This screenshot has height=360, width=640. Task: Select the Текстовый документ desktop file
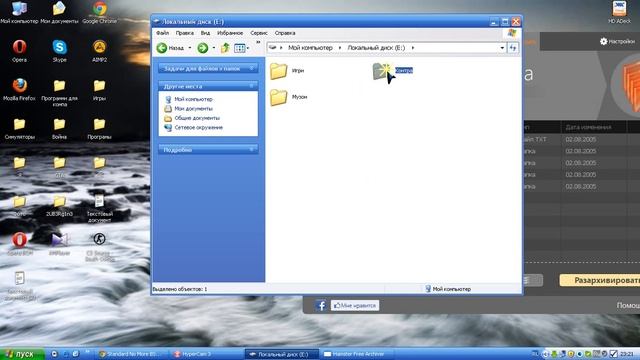click(x=100, y=202)
